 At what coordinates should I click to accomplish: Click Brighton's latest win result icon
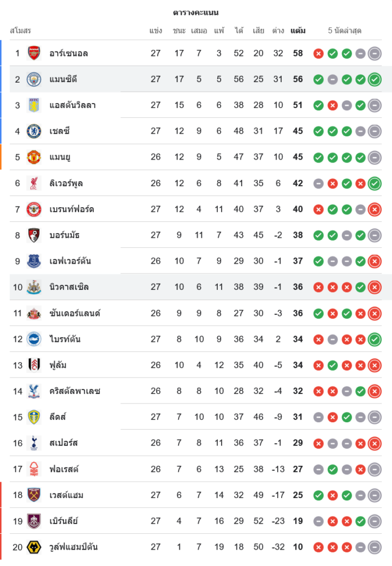374,340
